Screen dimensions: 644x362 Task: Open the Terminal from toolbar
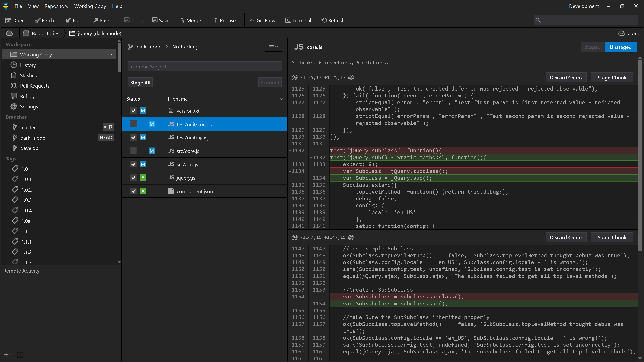(298, 20)
